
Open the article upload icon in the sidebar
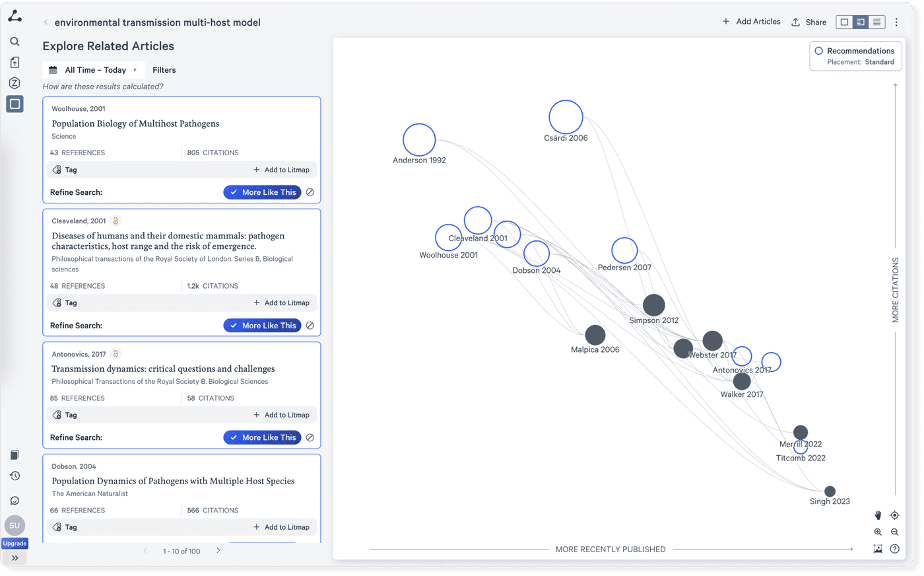tap(15, 61)
